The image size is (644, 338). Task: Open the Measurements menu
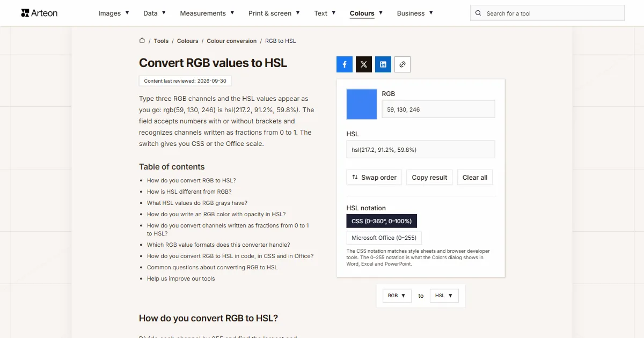[207, 13]
